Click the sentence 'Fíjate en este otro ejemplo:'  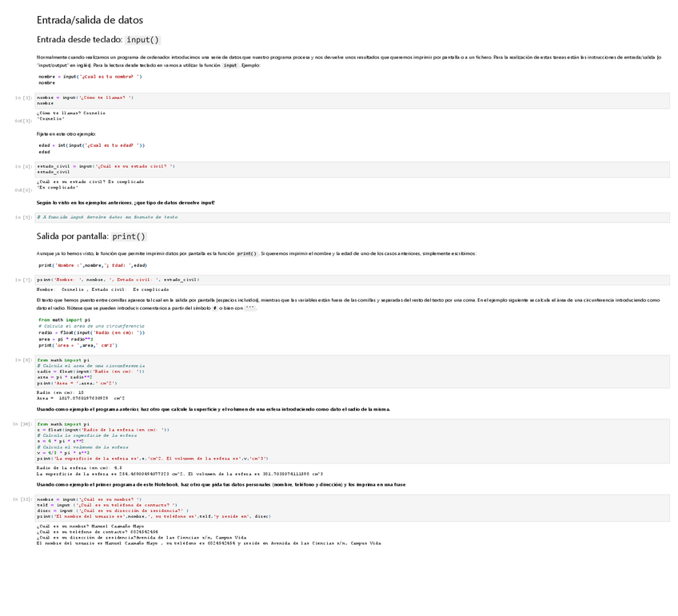(66, 134)
